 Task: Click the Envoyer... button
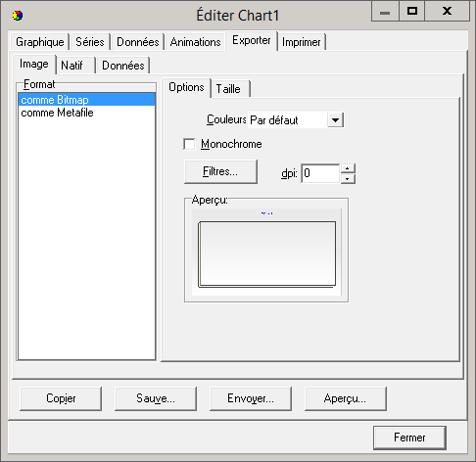click(251, 398)
